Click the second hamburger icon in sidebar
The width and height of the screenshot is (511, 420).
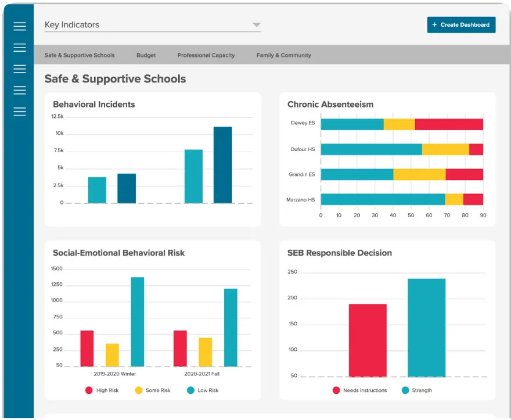click(20, 48)
